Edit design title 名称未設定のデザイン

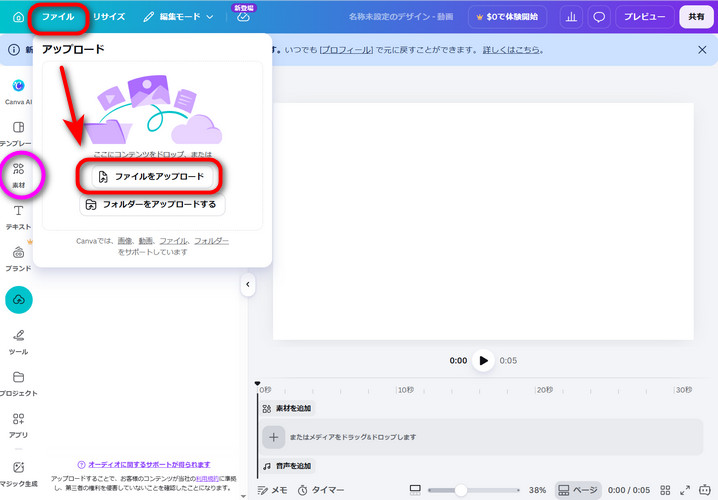401,17
